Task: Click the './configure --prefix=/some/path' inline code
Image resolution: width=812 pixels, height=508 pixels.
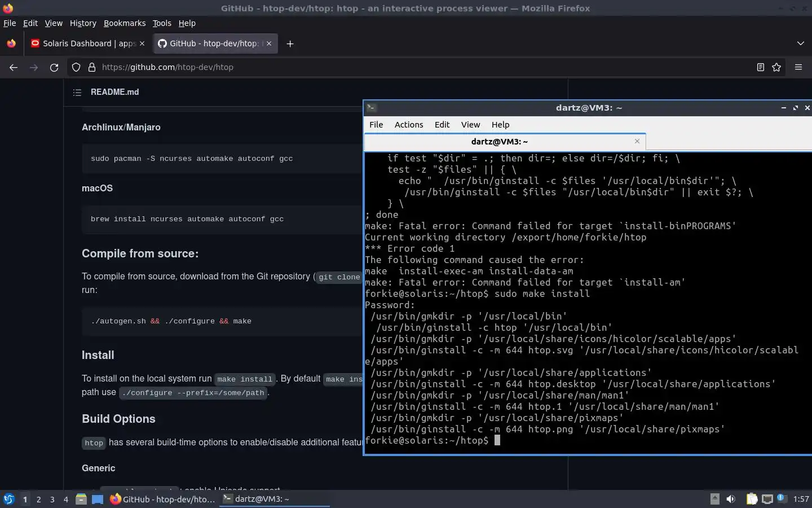Action: [193, 392]
